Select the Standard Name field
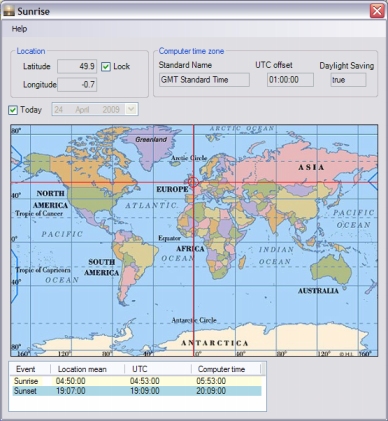Screen dimensions: 388x421 (204, 80)
